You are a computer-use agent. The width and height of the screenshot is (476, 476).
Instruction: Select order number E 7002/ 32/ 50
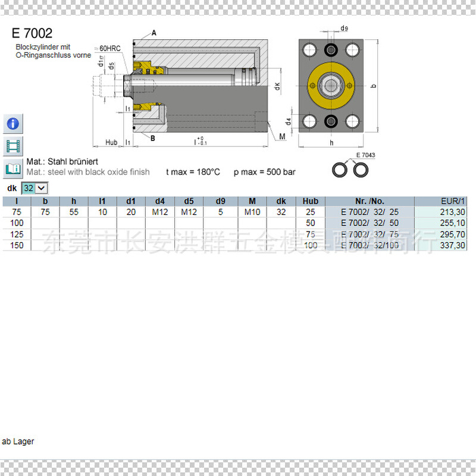click(x=369, y=223)
